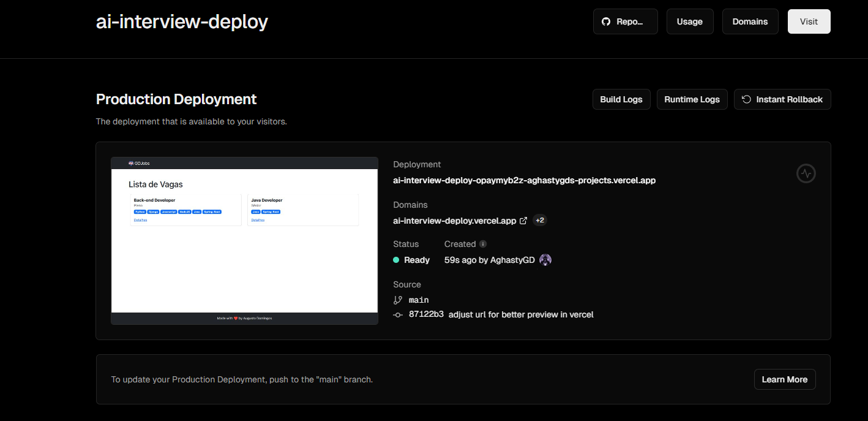Click the activity pulse icon in deployment card
The width and height of the screenshot is (868, 421).
(x=806, y=173)
